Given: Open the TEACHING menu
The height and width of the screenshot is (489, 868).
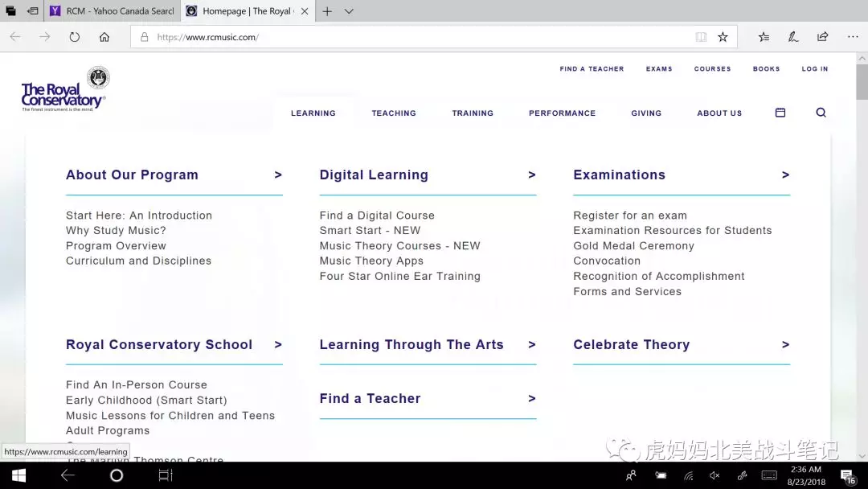Looking at the screenshot, I should tap(394, 113).
